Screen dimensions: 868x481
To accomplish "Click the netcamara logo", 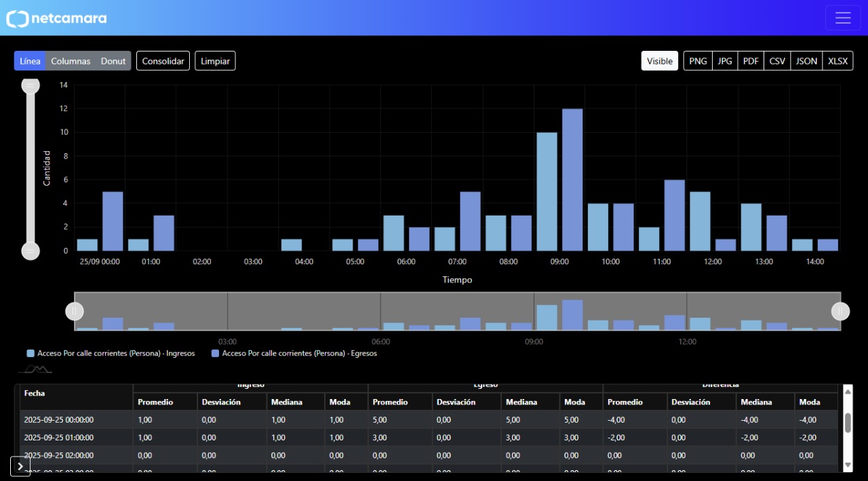I will click(x=57, y=18).
